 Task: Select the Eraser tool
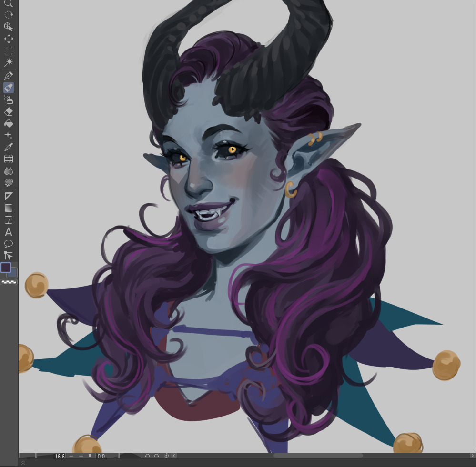point(9,111)
